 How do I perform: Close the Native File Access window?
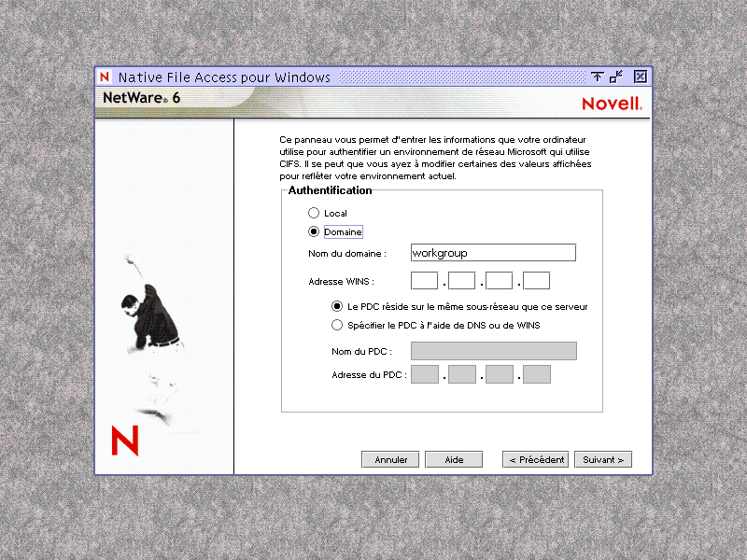(x=641, y=77)
